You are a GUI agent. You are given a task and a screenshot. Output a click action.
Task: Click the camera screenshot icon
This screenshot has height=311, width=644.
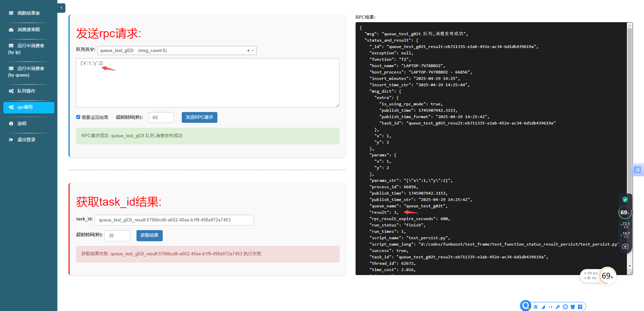click(x=625, y=247)
